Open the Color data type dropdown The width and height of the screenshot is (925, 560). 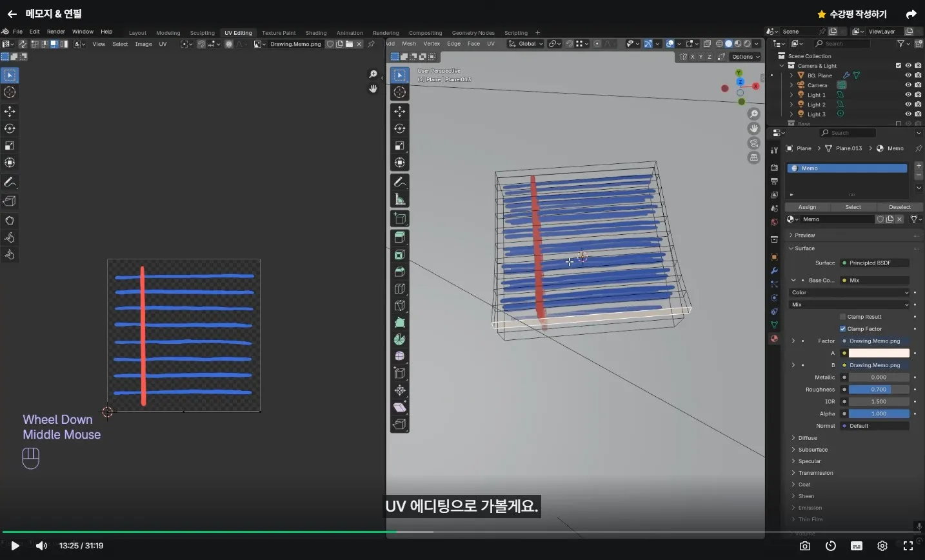click(x=849, y=293)
